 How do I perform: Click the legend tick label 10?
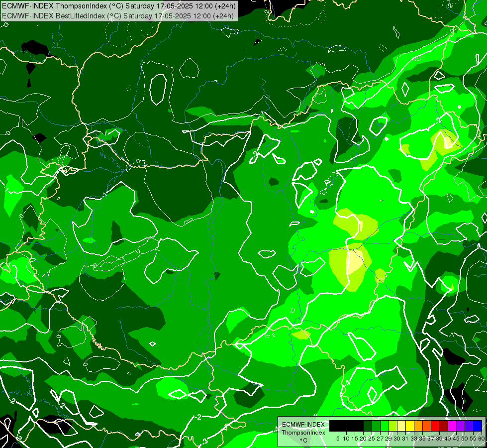point(346,439)
